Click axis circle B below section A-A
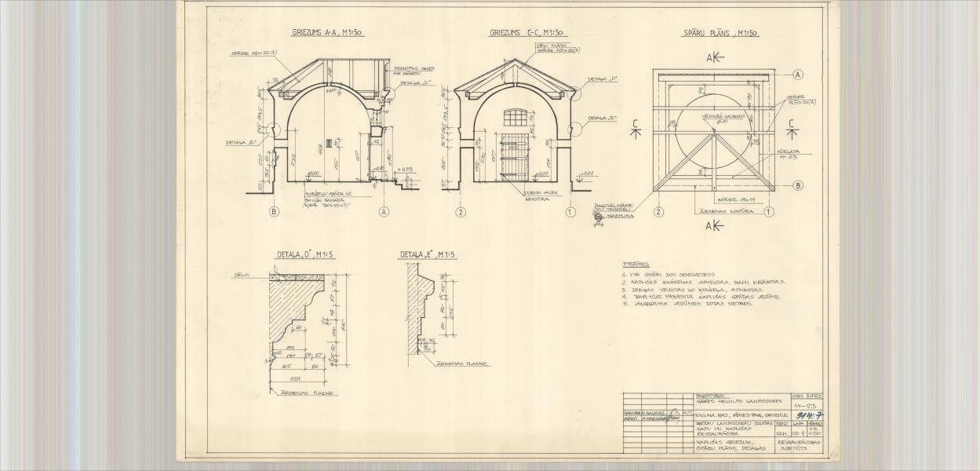Screen dimensions: 980x471 [x=274, y=211]
